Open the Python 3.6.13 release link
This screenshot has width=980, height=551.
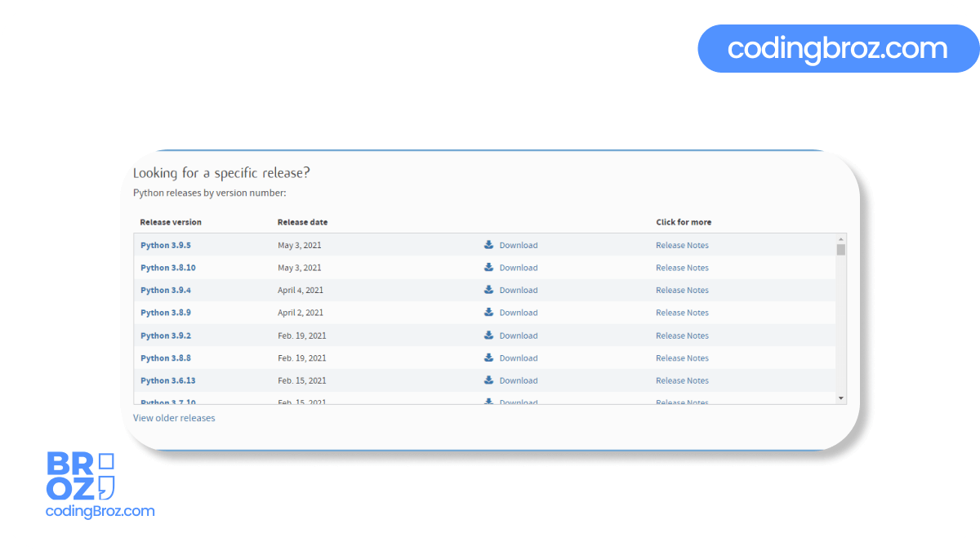pyautogui.click(x=168, y=380)
